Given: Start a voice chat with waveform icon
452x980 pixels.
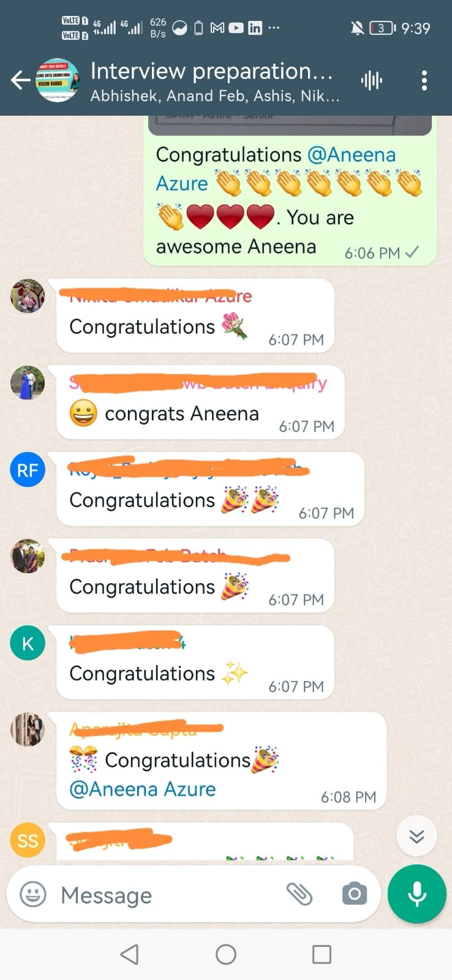Looking at the screenshot, I should (372, 80).
